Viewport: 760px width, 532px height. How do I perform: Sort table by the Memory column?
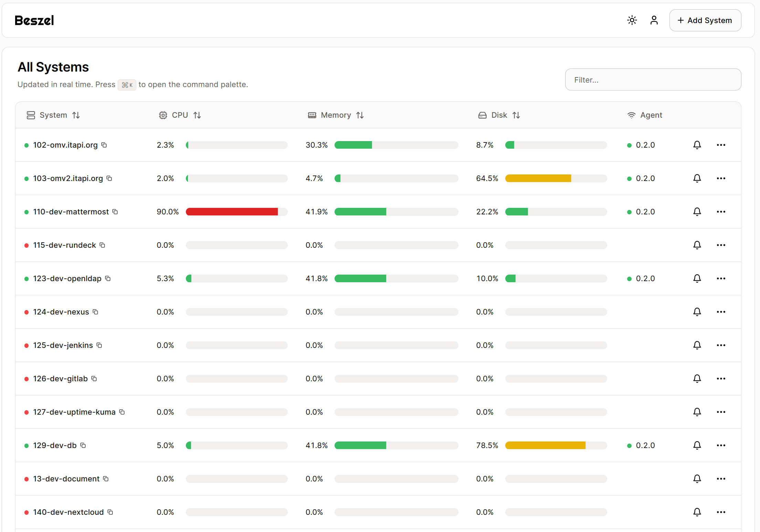[336, 115]
